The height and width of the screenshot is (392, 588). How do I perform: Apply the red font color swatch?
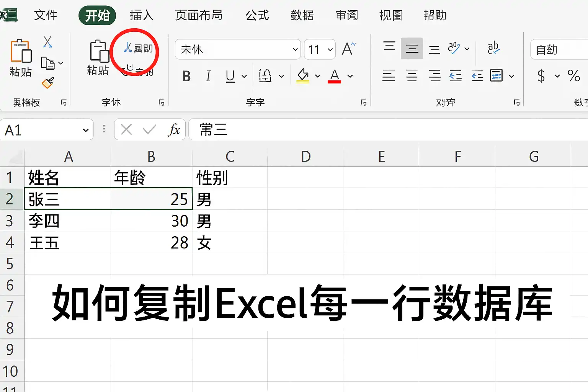[x=335, y=76]
